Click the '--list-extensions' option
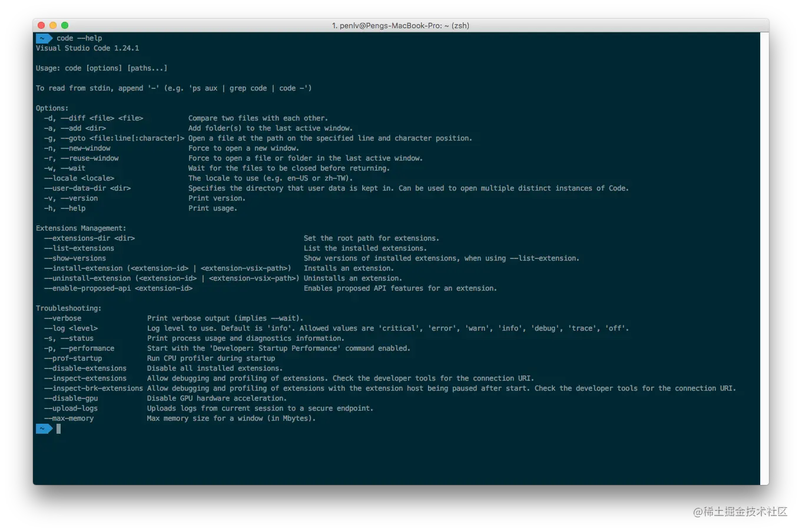Image resolution: width=802 pixels, height=532 pixels. pyautogui.click(x=79, y=248)
